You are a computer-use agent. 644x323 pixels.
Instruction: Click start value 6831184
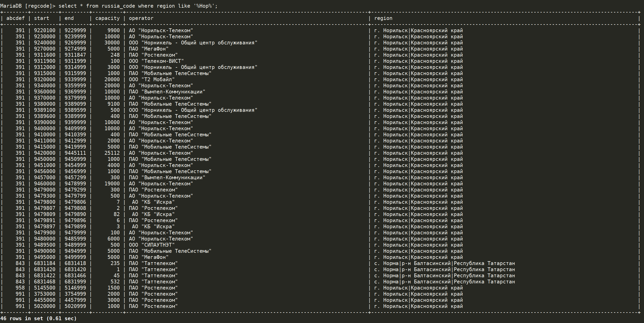click(45, 263)
